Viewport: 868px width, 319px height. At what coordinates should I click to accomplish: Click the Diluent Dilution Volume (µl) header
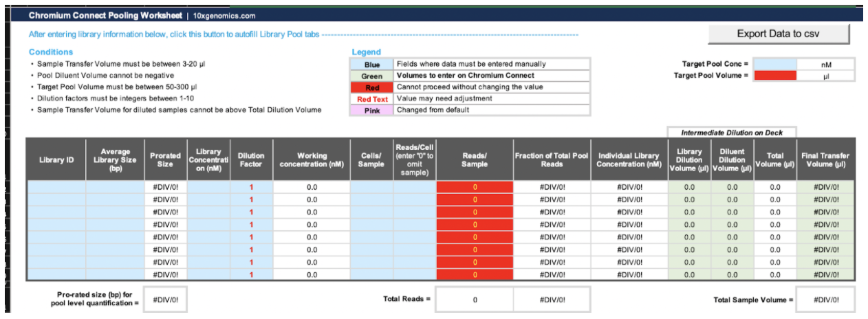click(x=732, y=159)
